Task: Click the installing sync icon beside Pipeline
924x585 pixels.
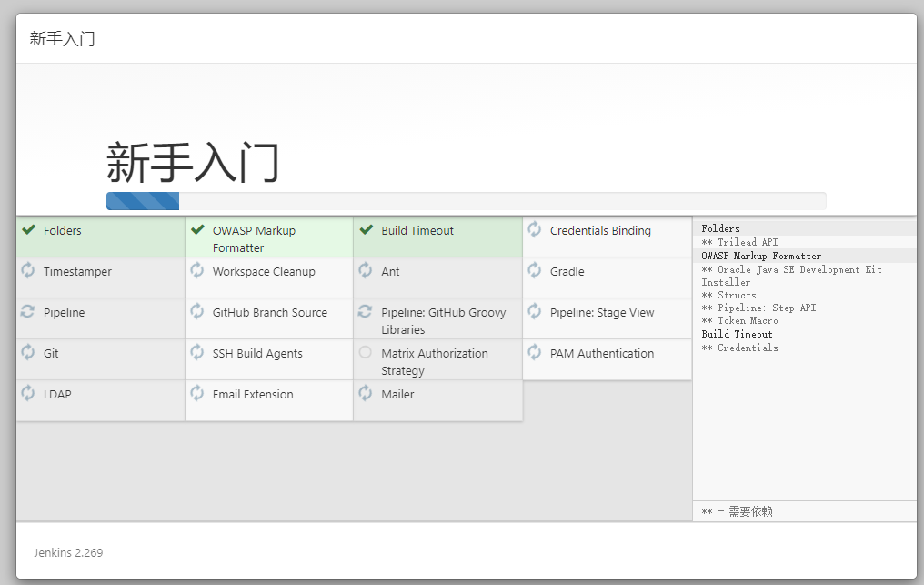Action: [x=27, y=311]
